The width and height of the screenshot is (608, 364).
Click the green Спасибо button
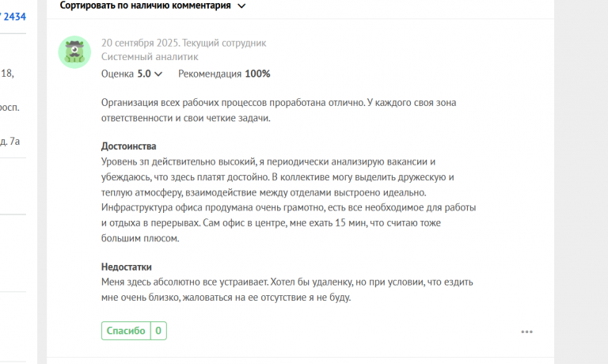point(126,331)
